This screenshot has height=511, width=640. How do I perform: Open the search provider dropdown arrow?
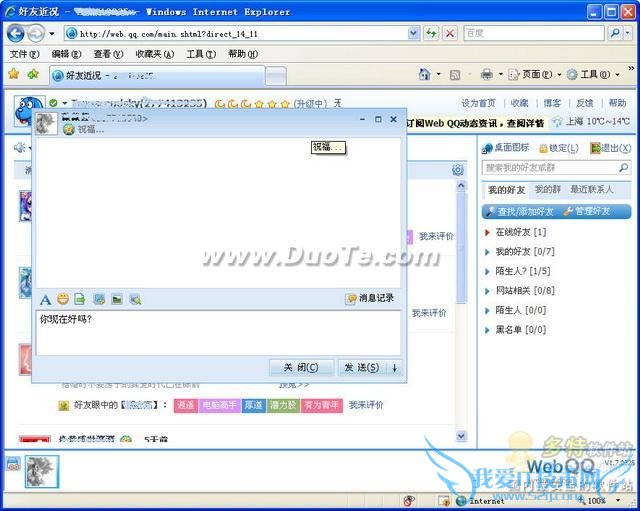(628, 33)
